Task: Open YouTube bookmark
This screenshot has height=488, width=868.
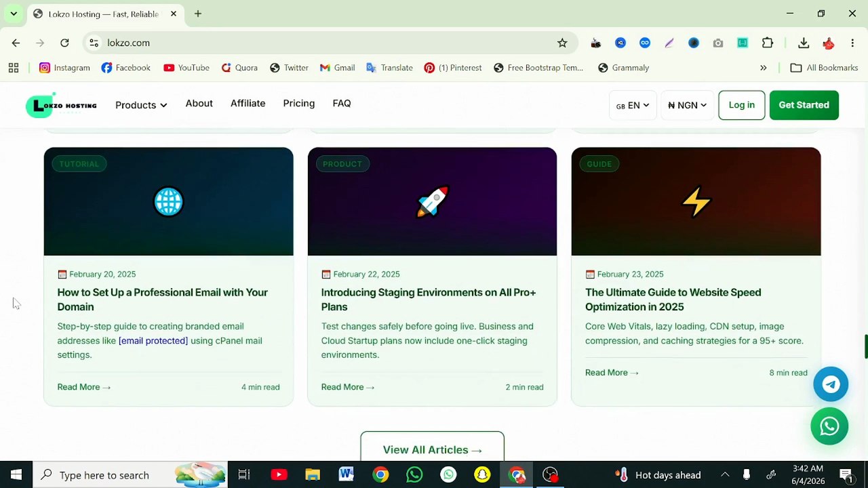Action: (x=186, y=68)
